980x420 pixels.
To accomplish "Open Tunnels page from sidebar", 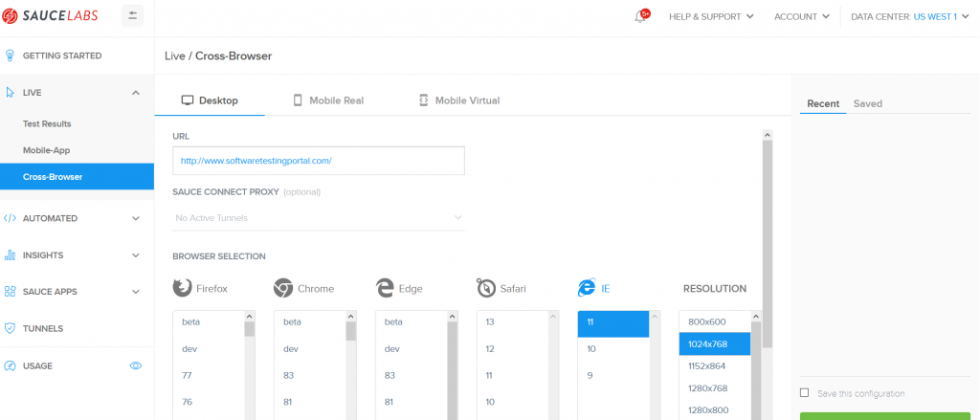I will [x=43, y=328].
